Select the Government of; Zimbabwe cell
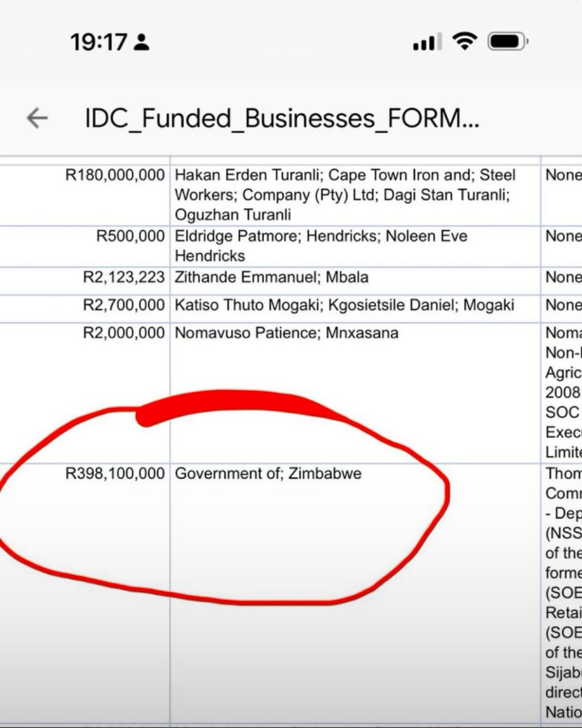The image size is (582, 728). point(355,593)
